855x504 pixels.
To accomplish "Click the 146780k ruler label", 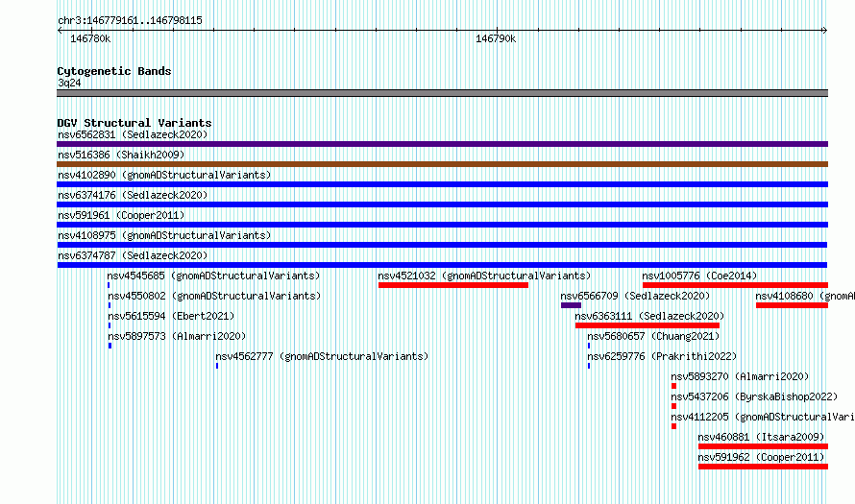I will pyautogui.click(x=90, y=38).
